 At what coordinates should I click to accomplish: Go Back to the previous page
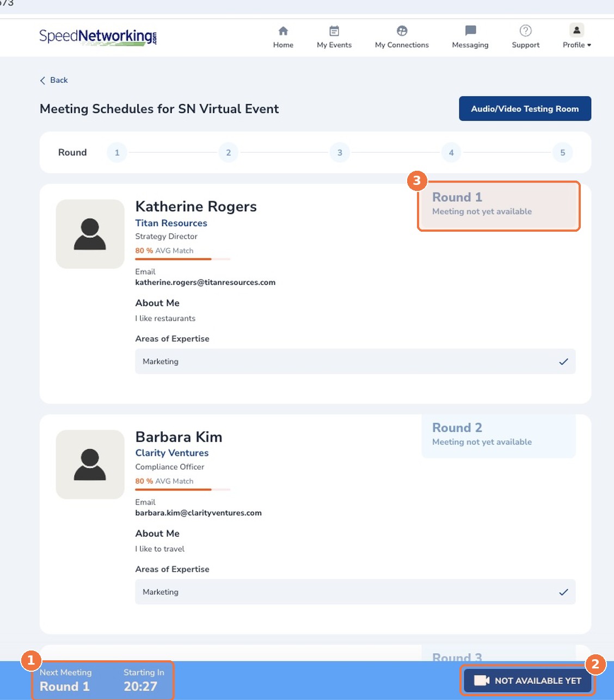tap(54, 80)
